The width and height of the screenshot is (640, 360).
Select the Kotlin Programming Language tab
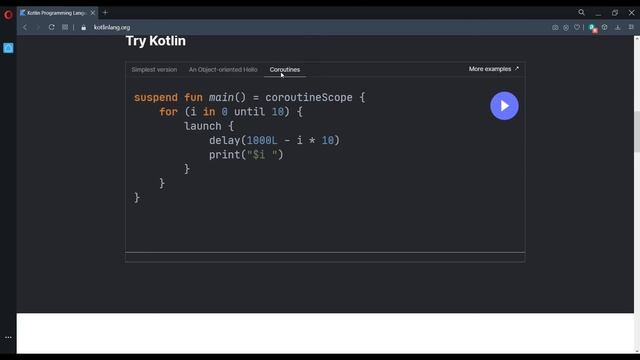[x=57, y=13]
